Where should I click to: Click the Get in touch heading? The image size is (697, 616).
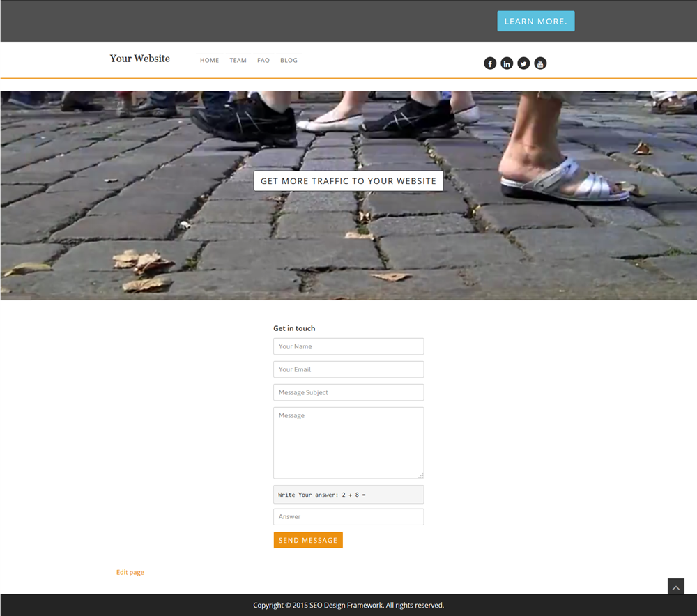coord(294,328)
